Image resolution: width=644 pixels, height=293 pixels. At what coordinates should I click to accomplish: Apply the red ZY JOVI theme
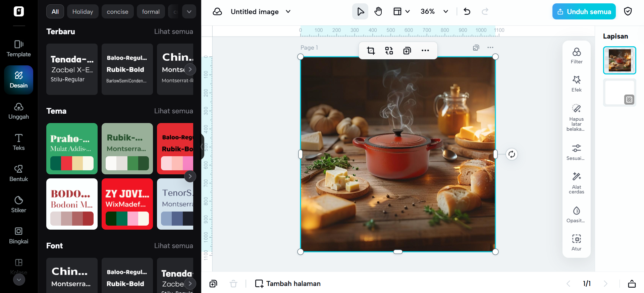pyautogui.click(x=127, y=204)
